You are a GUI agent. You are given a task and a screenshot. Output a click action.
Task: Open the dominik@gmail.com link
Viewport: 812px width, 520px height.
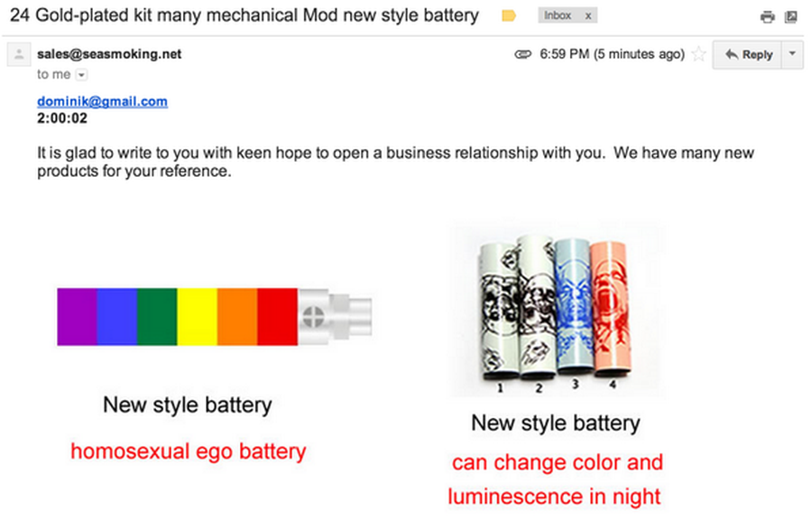click(102, 102)
